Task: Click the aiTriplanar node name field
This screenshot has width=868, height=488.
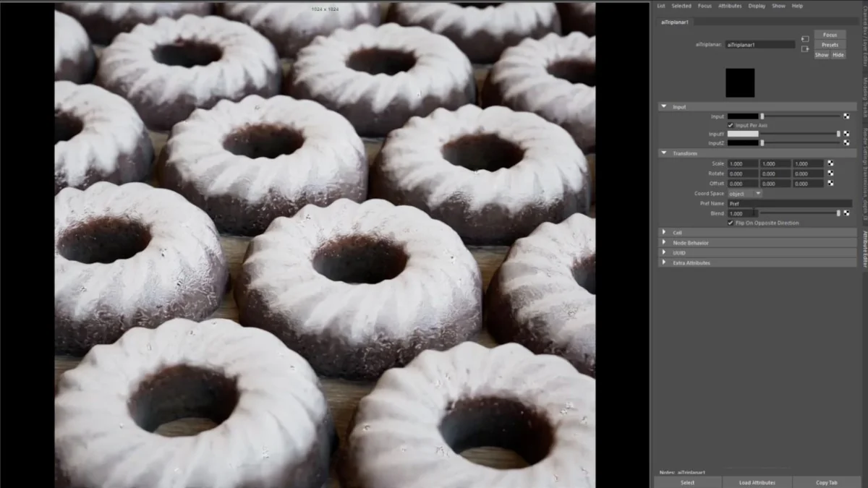Action: point(759,44)
